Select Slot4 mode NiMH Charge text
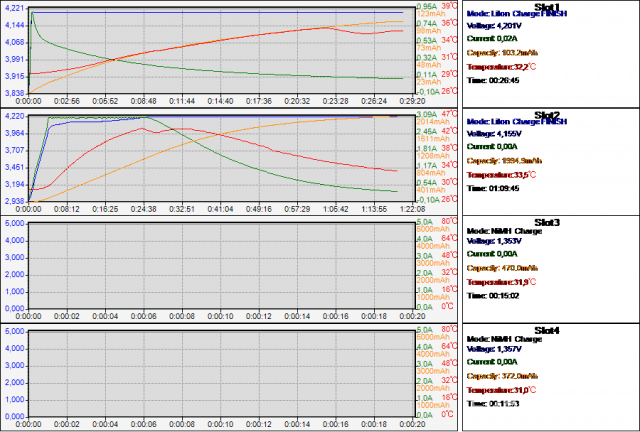640x432 pixels. (504, 339)
